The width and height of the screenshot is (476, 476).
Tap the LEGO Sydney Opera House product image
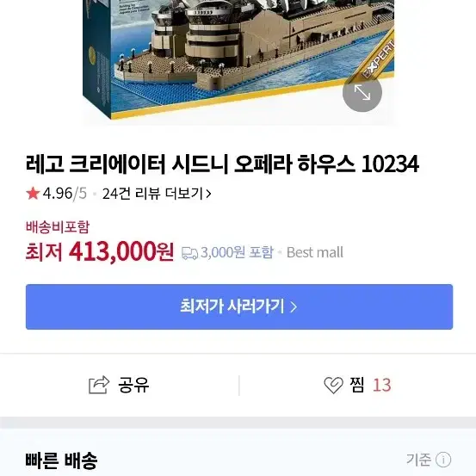click(x=238, y=59)
